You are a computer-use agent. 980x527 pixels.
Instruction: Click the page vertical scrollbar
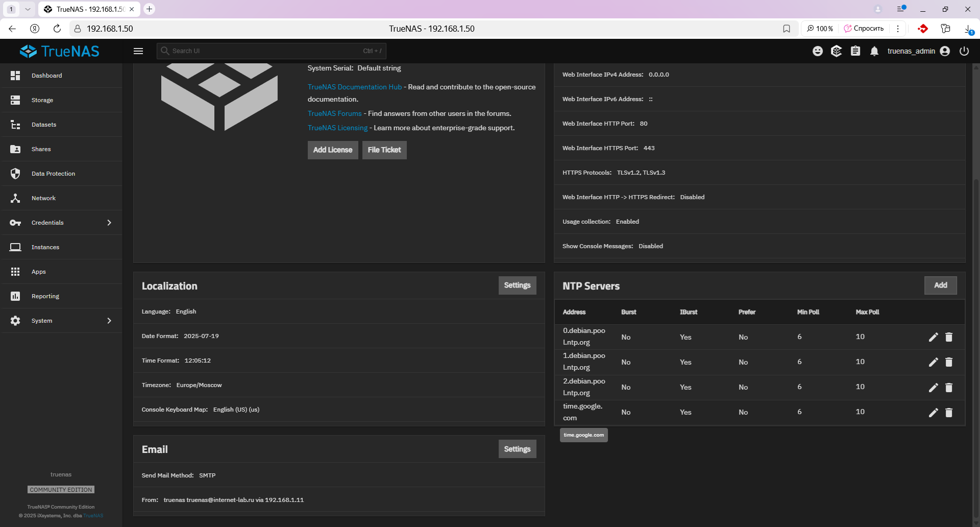976,347
